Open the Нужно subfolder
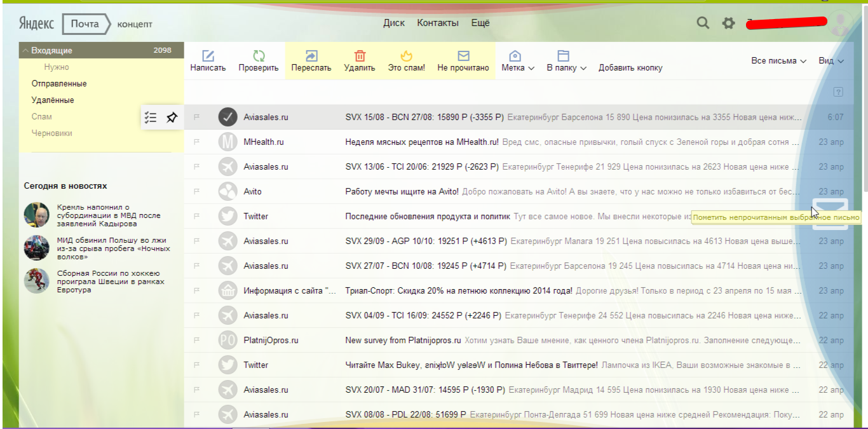The width and height of the screenshot is (868, 429). [57, 67]
